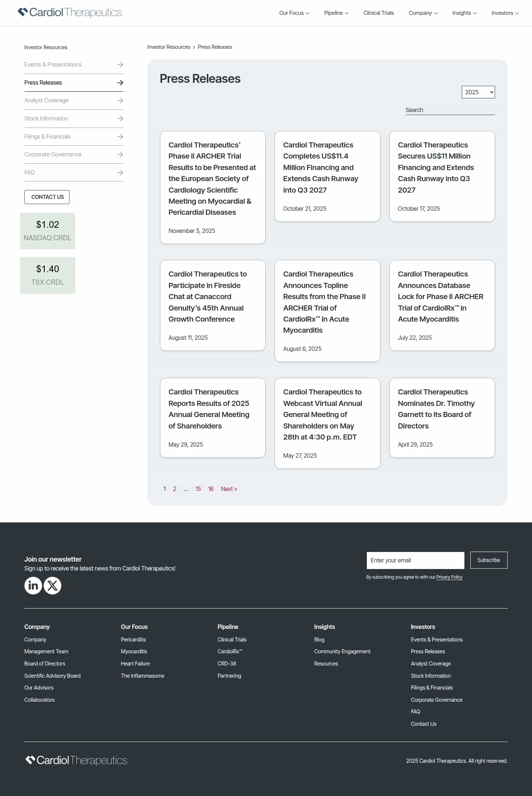Viewport: 532px width, 796px height.
Task: Open Clinical Trials in top navigation
Action: [x=378, y=13]
